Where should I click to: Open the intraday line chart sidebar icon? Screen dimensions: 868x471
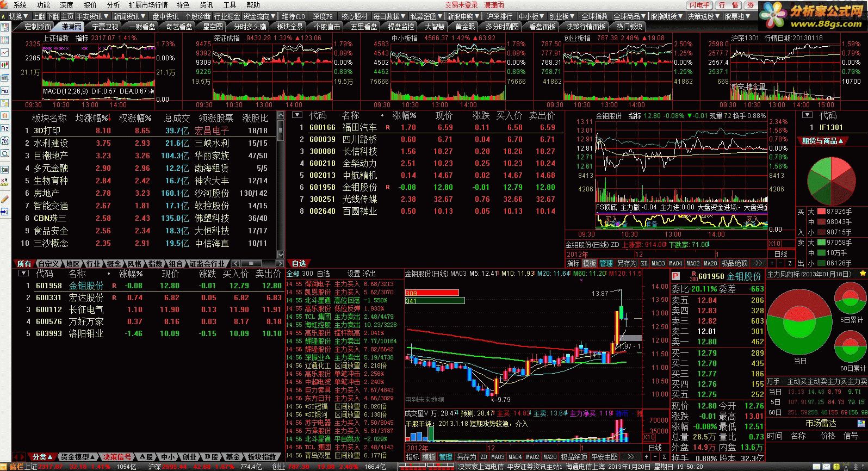point(4,53)
